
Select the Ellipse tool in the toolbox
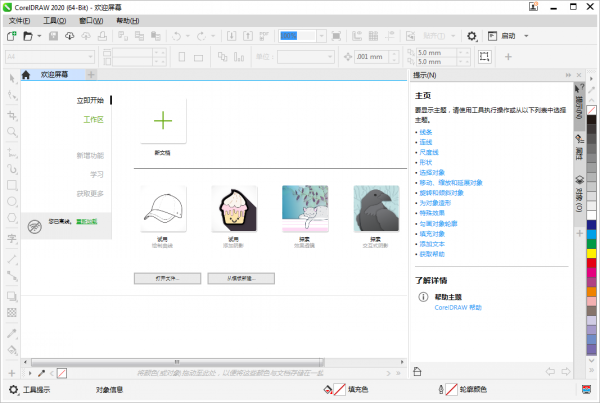[12, 202]
